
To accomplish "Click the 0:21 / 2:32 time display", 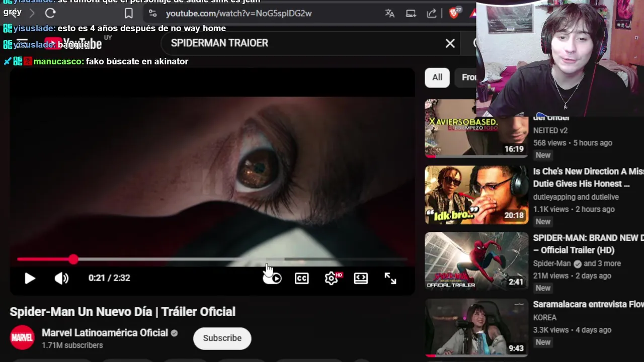I will click(x=109, y=278).
